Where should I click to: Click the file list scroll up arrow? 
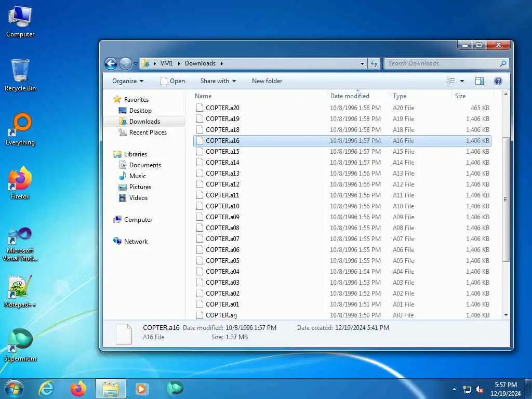click(x=506, y=94)
